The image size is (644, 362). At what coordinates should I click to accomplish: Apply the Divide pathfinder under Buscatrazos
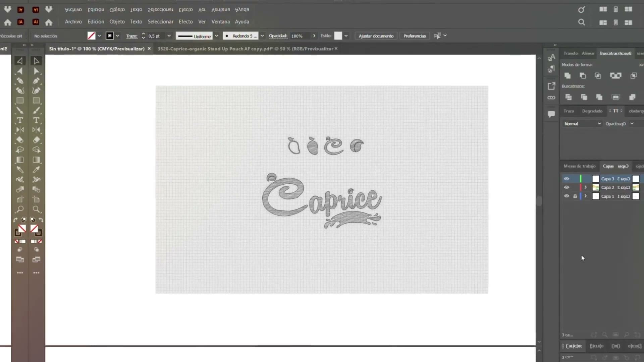(x=568, y=97)
